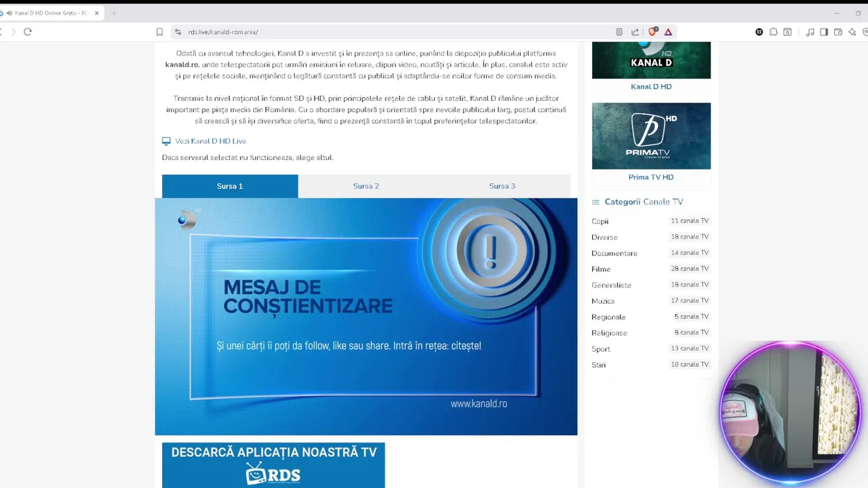Click the share page icon
Image resolution: width=868 pixels, height=488 pixels.
point(635,32)
